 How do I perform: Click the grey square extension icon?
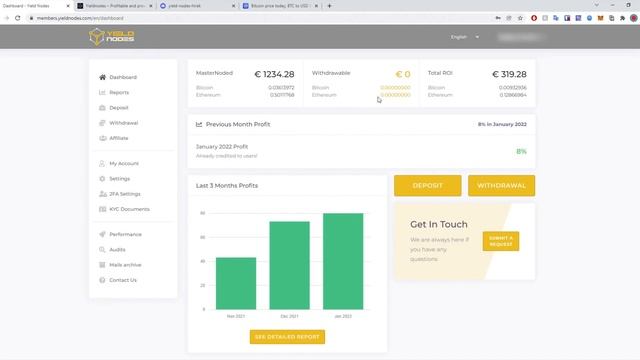click(545, 18)
